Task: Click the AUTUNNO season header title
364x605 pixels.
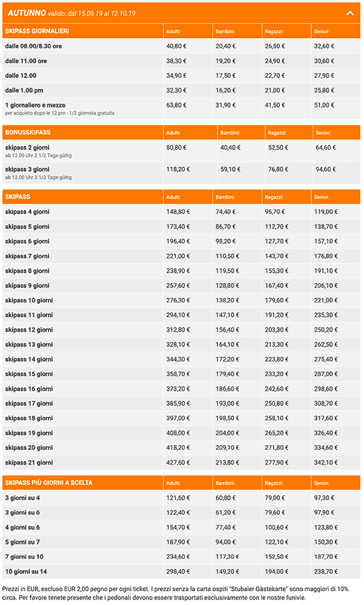Action: 27,13
